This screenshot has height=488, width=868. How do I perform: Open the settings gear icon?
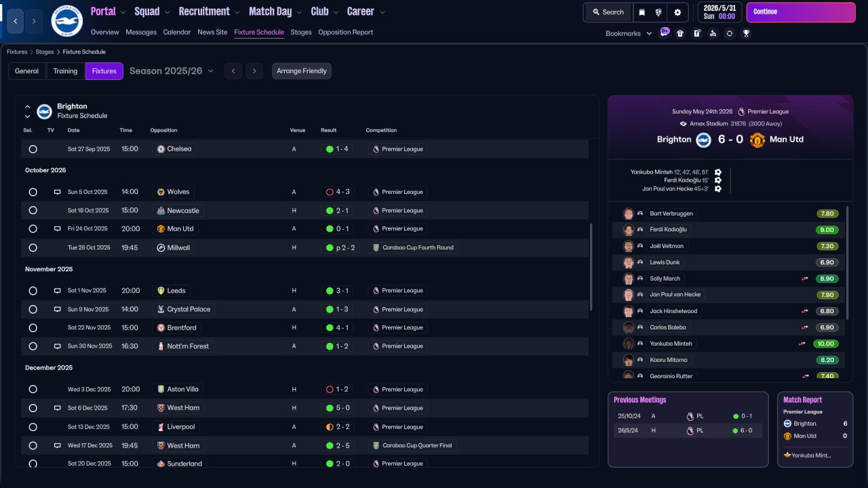(677, 12)
